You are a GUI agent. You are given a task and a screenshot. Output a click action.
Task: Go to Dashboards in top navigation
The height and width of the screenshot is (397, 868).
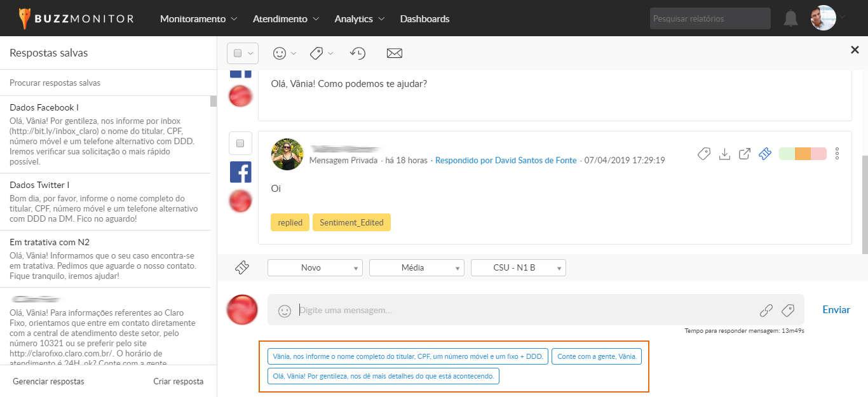click(x=424, y=19)
